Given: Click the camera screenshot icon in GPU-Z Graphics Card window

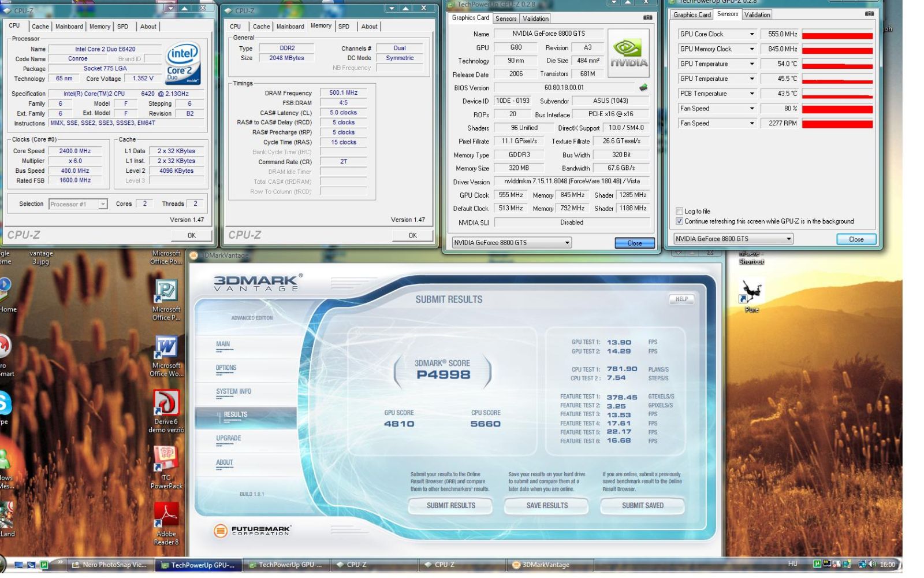Looking at the screenshot, I should click(x=647, y=18).
